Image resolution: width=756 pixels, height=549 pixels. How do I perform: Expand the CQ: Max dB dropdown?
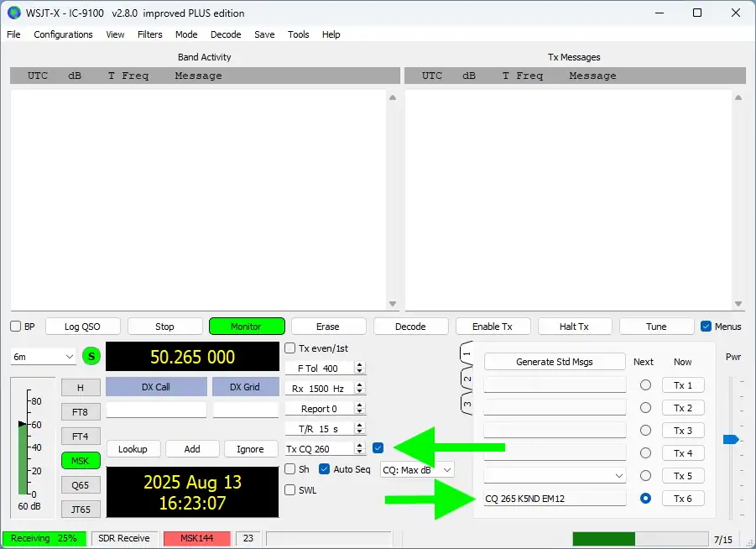pyautogui.click(x=417, y=470)
